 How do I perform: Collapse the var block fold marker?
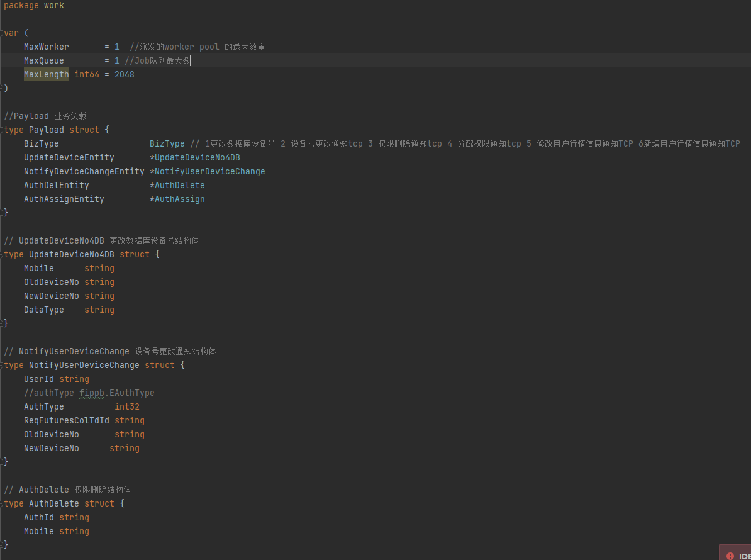(x=3, y=33)
